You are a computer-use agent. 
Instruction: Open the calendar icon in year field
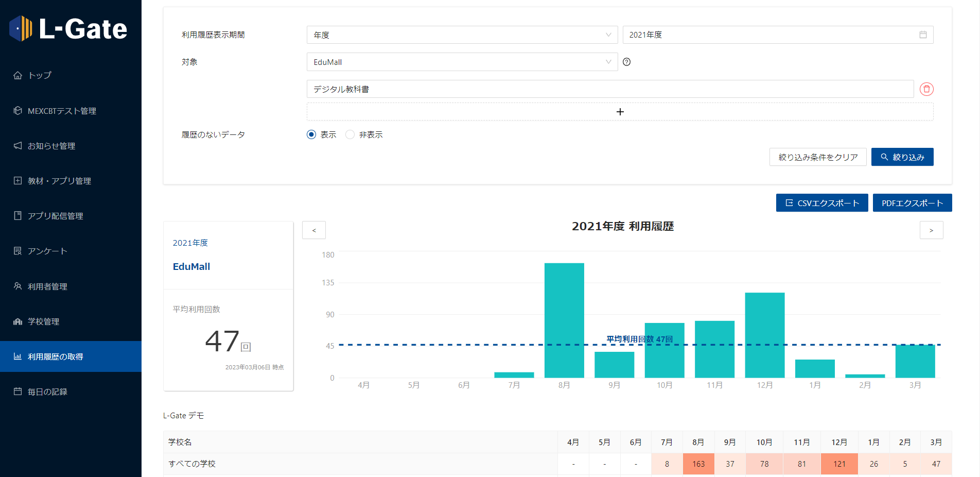point(923,35)
